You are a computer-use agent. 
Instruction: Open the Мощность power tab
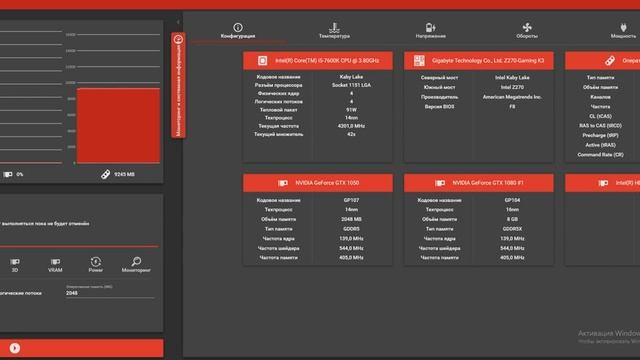pyautogui.click(x=623, y=31)
